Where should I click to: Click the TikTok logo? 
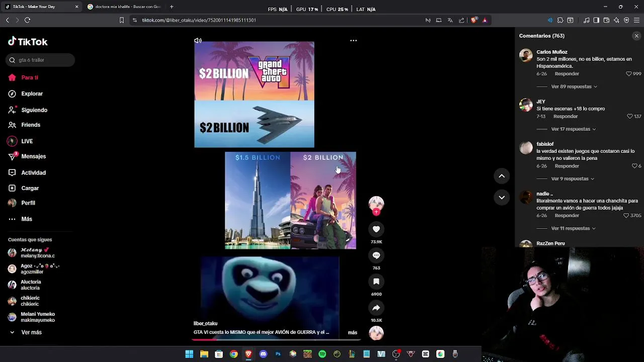(28, 42)
